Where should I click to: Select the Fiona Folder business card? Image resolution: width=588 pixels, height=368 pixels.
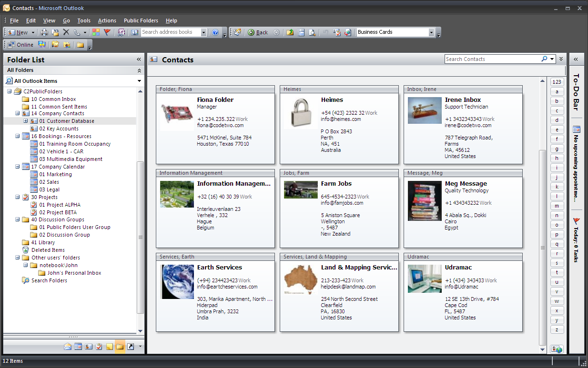click(x=215, y=125)
